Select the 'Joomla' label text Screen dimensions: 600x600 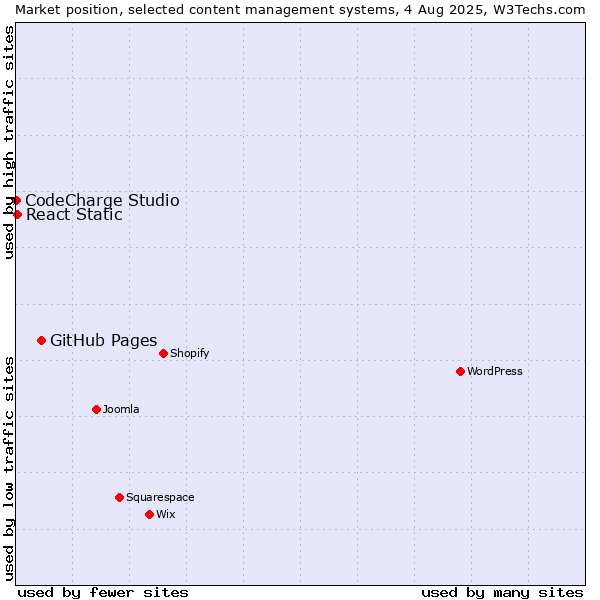pos(121,409)
